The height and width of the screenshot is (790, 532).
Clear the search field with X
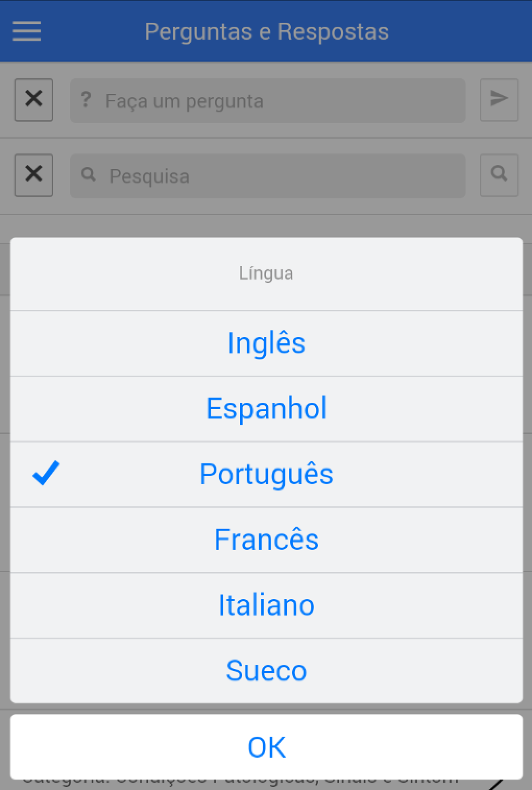34,175
